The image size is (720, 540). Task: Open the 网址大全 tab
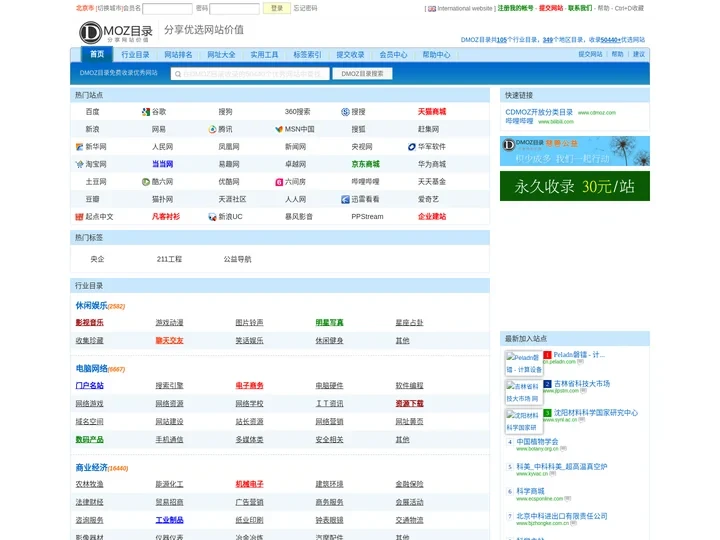tap(221, 55)
